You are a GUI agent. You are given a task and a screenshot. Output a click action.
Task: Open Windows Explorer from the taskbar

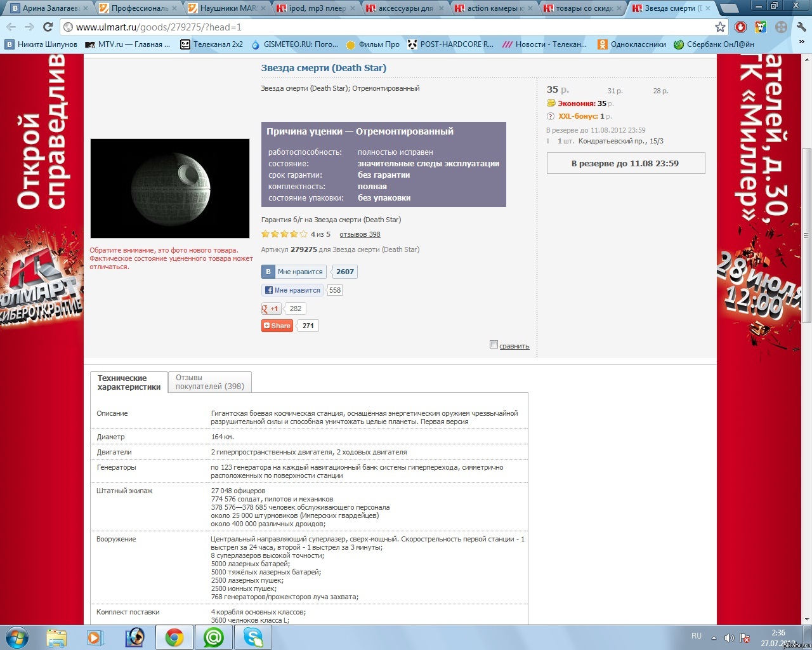(56, 637)
